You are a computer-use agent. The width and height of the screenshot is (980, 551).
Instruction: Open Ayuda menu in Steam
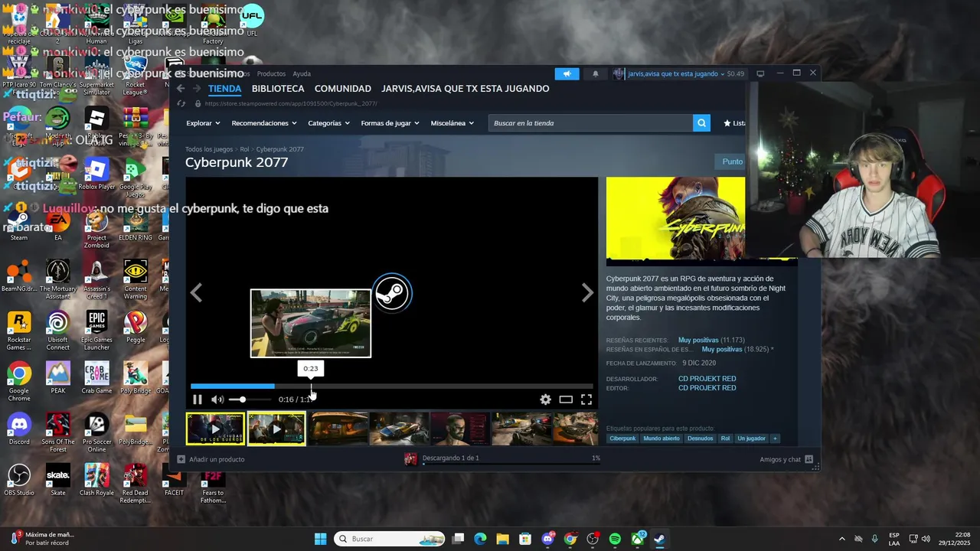tap(302, 73)
